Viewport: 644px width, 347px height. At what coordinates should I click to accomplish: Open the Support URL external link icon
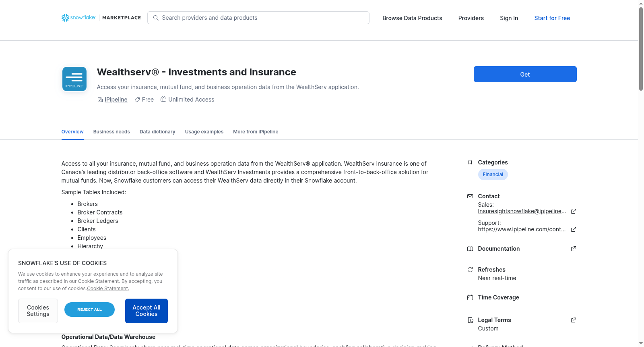point(574,229)
